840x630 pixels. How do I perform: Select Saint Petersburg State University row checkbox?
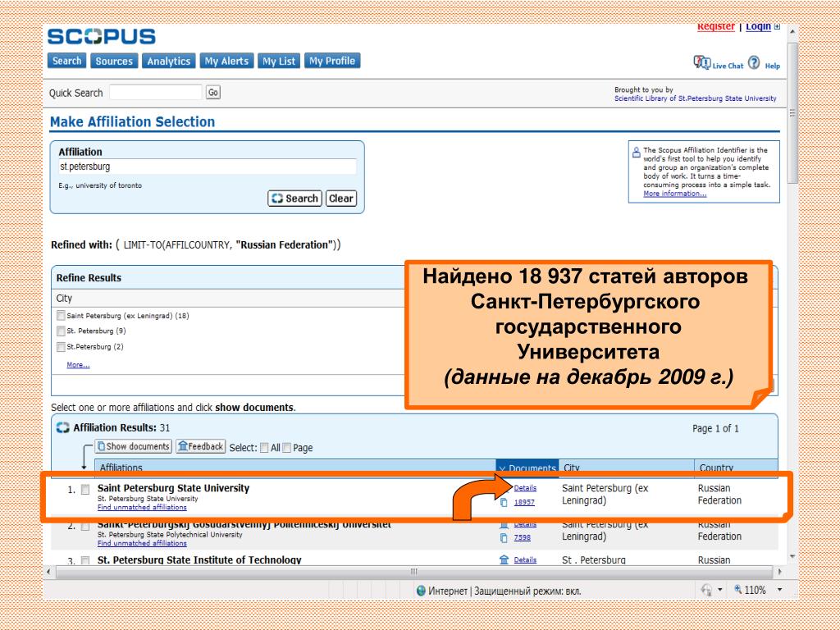85,489
